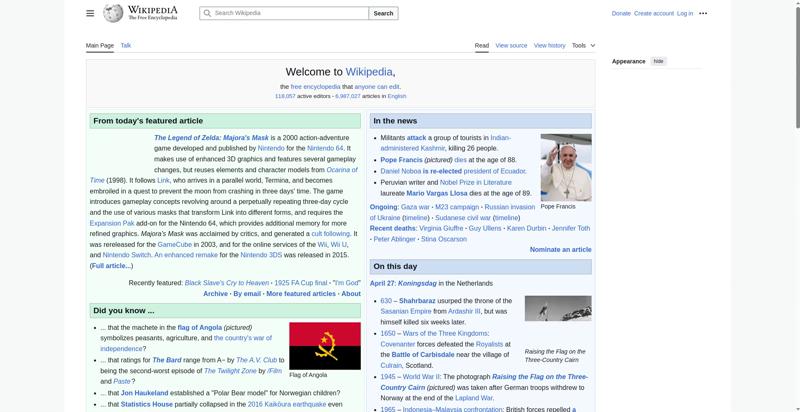Viewport: 800px width, 412px height.
Task: Open the April 27 date link
Action: (x=383, y=283)
